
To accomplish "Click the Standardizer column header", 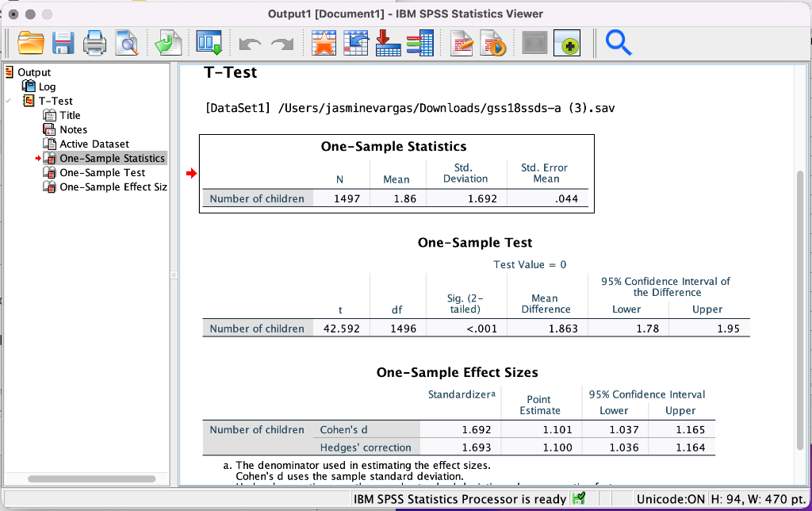I will point(462,394).
